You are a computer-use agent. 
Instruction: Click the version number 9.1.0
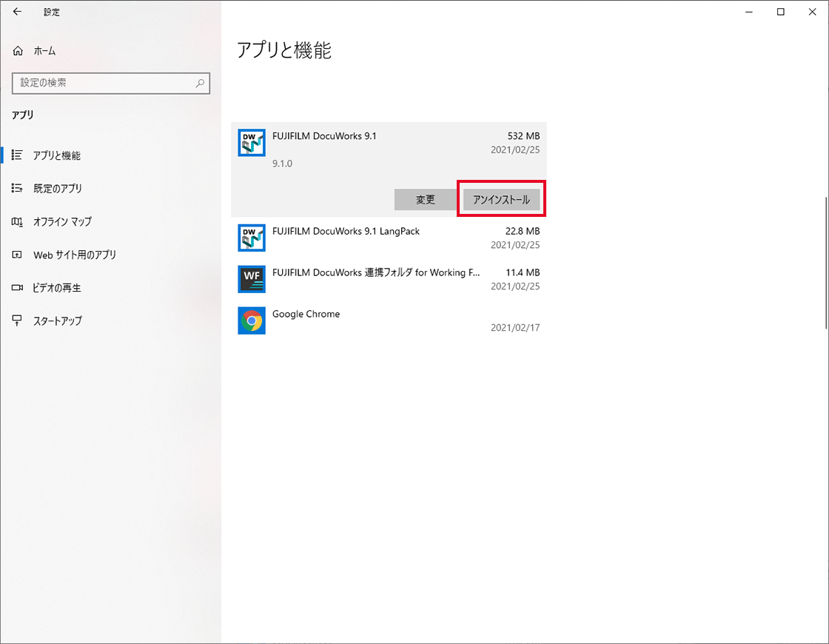282,164
